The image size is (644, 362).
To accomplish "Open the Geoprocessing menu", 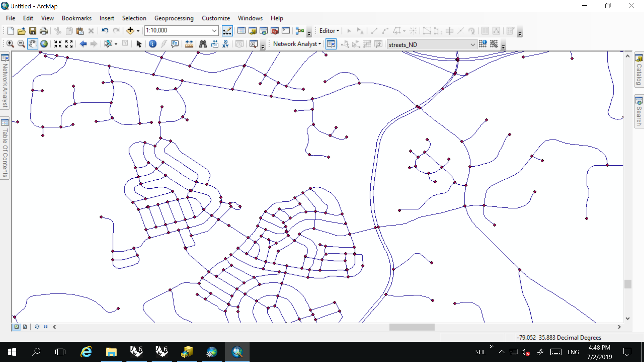I will pyautogui.click(x=174, y=18).
